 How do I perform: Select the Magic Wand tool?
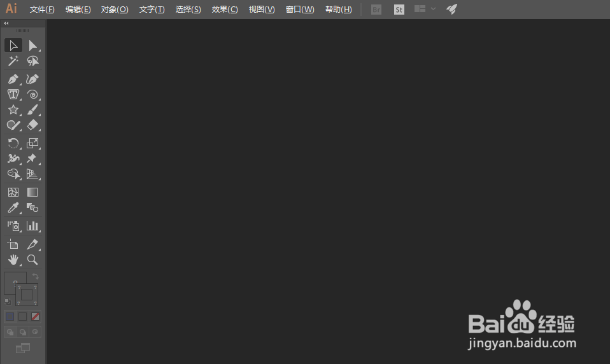(x=13, y=61)
